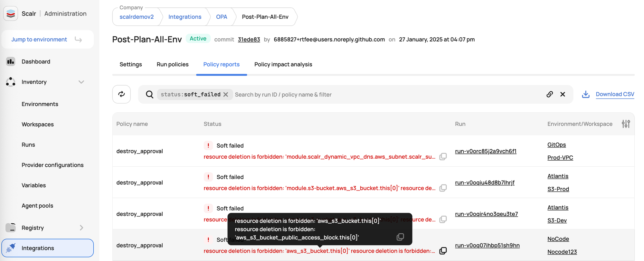Click the Soft failed warning icon for S3-Prod row

(x=208, y=177)
